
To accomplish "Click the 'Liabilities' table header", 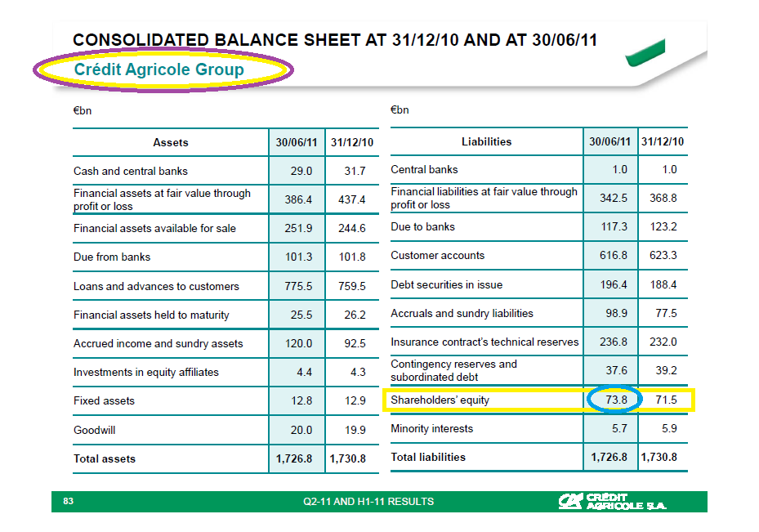I will (486, 141).
